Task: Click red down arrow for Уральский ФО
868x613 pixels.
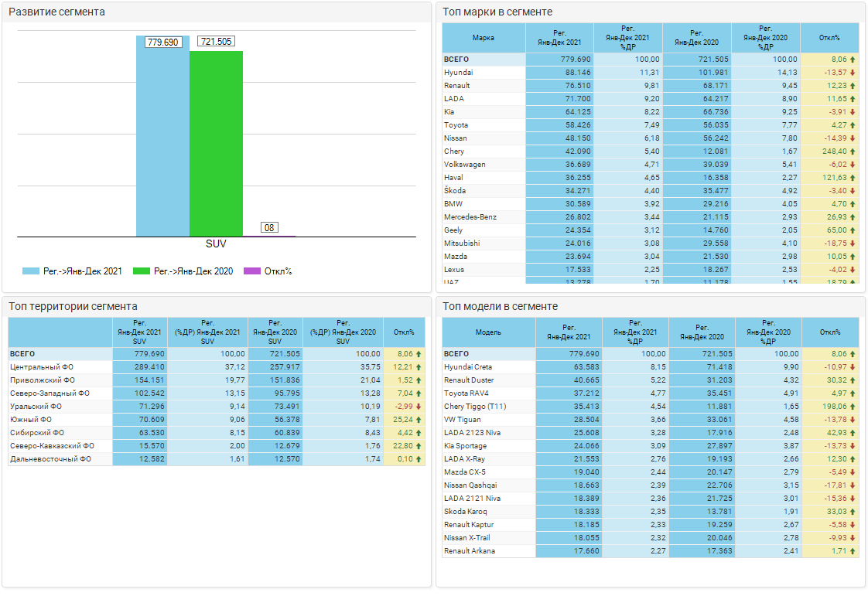Action: click(419, 407)
